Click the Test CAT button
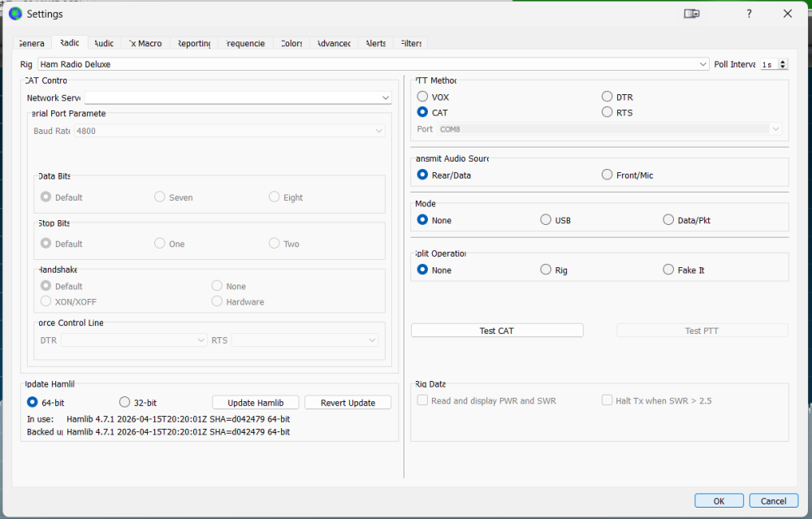 [497, 331]
